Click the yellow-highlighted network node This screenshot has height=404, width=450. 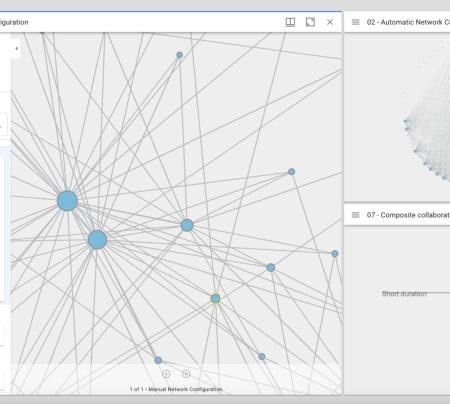216,298
